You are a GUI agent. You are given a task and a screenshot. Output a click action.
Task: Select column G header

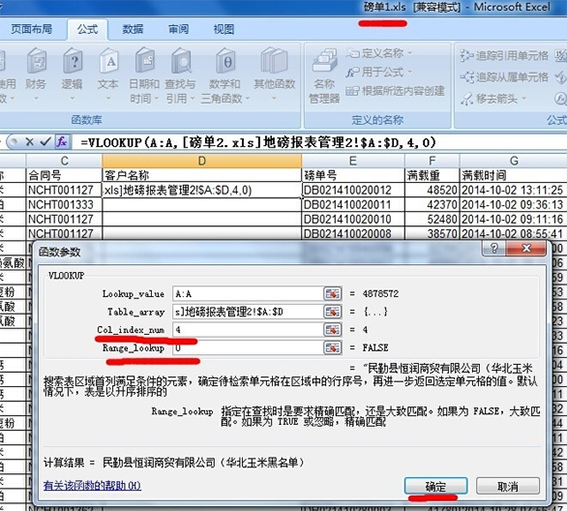pos(513,161)
